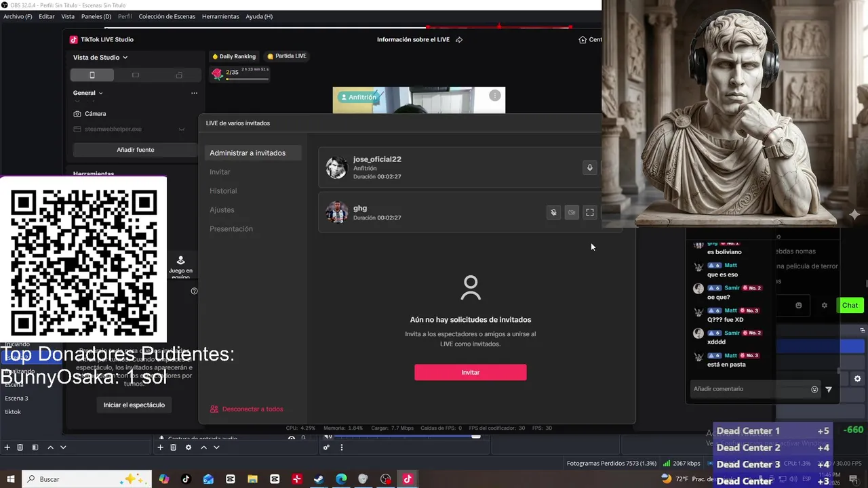Viewport: 868px width, 488px height.
Task: Click Iniciar el espectáculo button
Action: point(134,405)
